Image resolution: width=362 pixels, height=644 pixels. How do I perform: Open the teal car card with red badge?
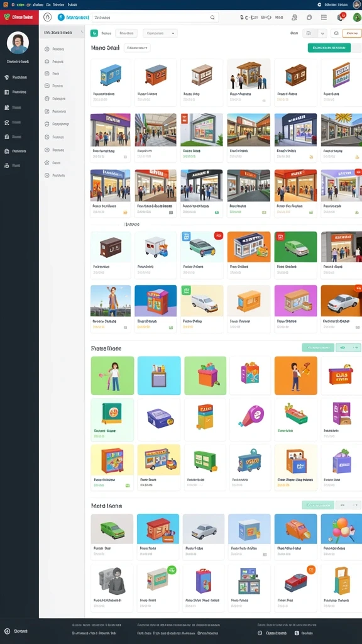(x=202, y=255)
